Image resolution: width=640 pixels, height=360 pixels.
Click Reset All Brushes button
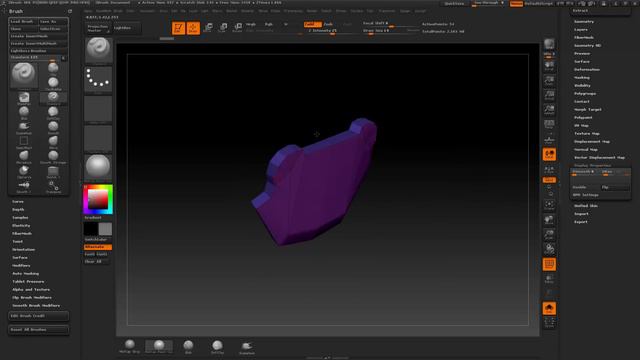tap(38, 329)
